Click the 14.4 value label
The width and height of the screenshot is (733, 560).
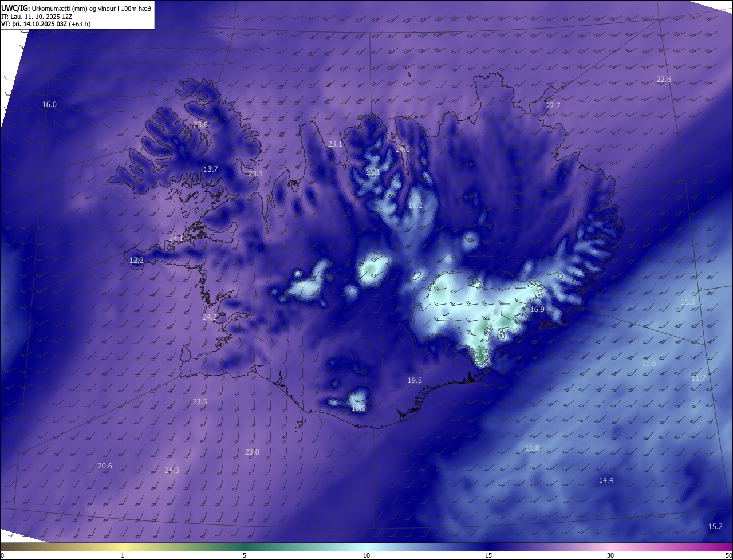pos(606,480)
